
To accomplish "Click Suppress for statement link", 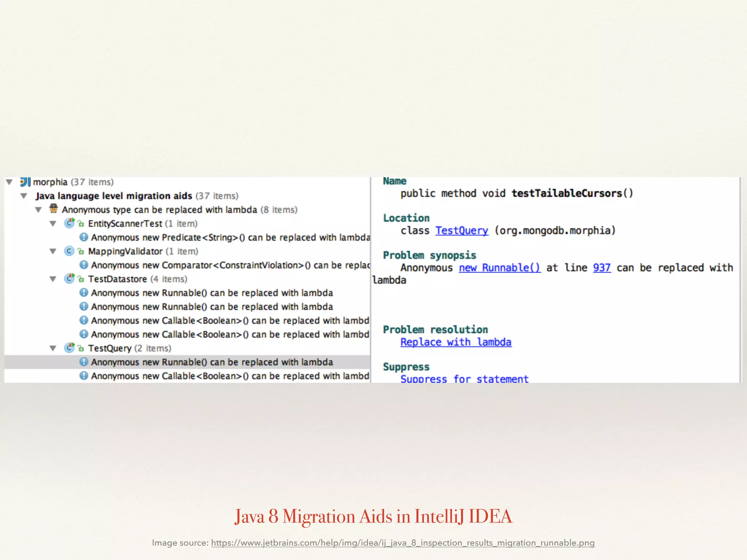I will tap(464, 379).
